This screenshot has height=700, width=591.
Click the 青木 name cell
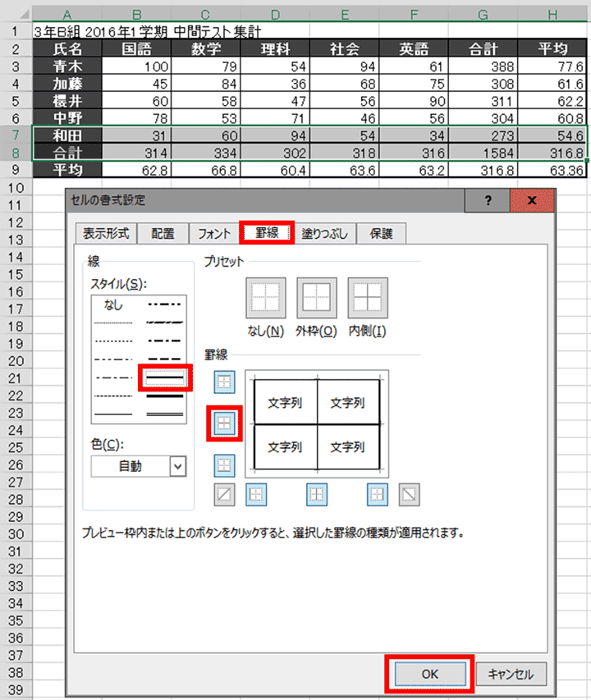click(67, 66)
